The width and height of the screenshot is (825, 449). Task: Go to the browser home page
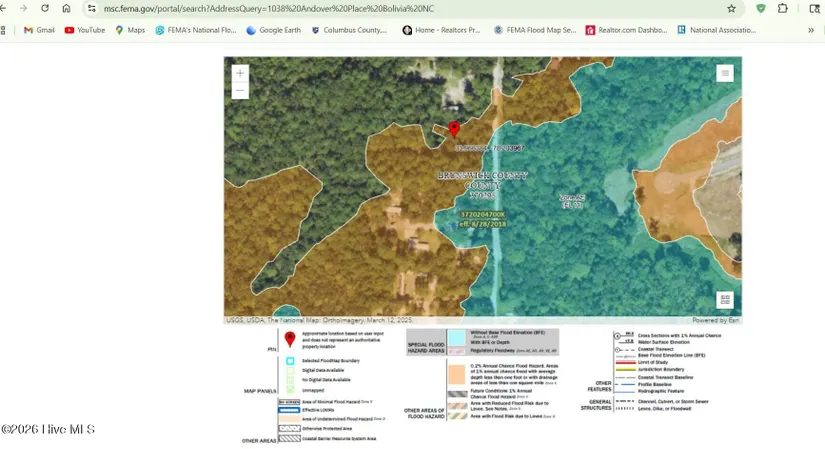[x=66, y=8]
